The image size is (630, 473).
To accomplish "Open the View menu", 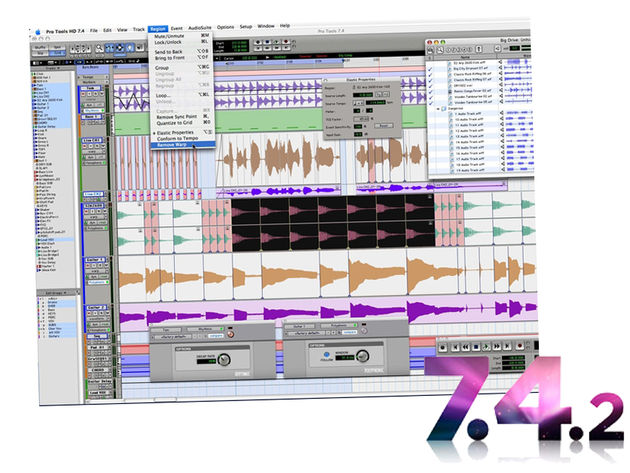I will click(x=122, y=30).
